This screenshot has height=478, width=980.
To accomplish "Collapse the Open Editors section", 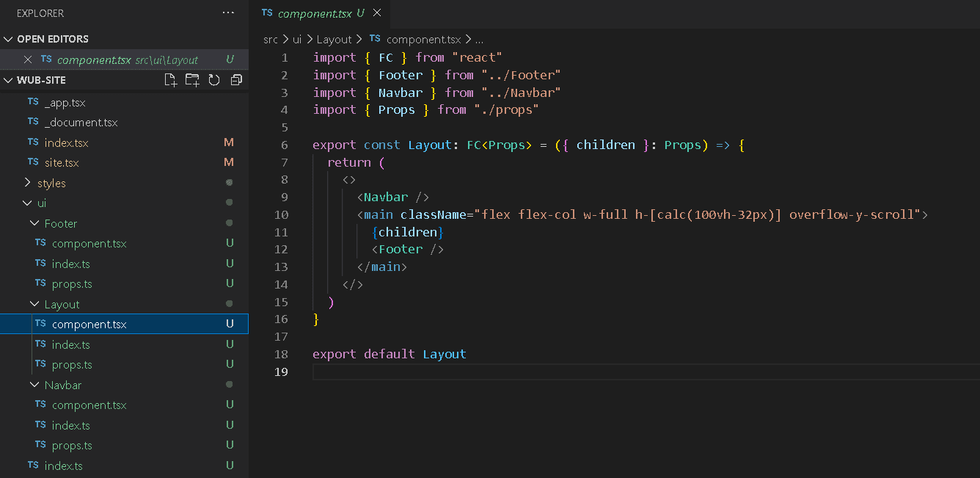I will tap(9, 39).
